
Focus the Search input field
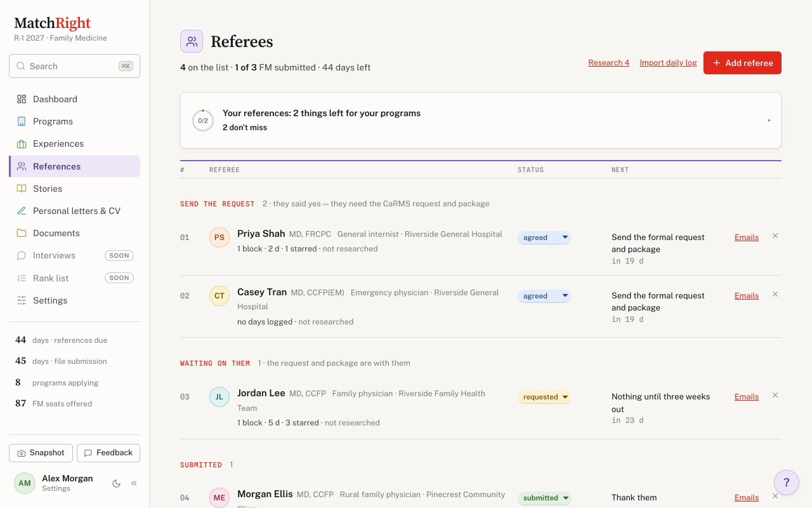tap(74, 66)
